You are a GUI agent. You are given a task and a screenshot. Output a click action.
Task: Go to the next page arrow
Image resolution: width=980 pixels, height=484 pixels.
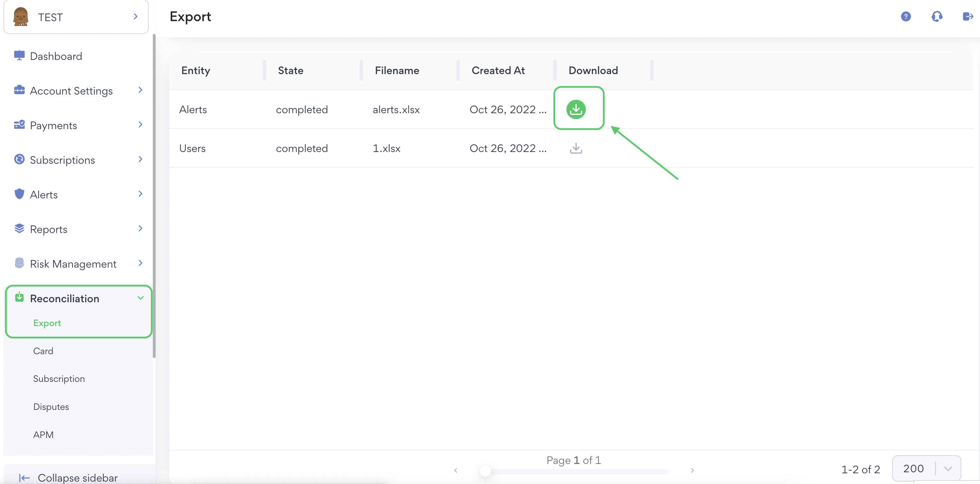[692, 470]
